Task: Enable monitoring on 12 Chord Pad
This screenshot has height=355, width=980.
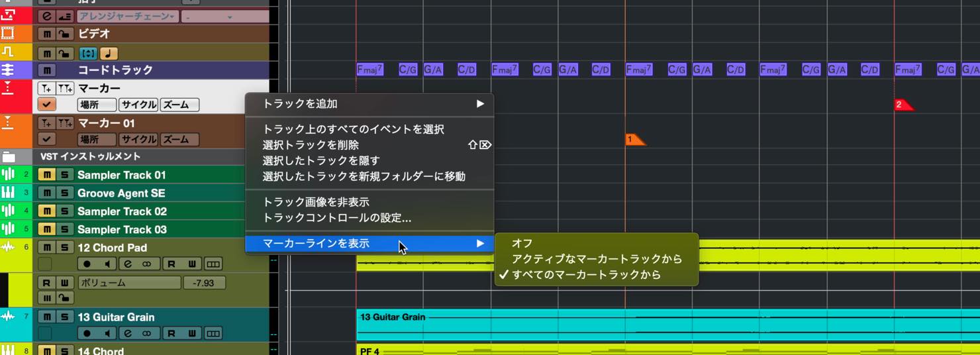Action: click(x=107, y=264)
